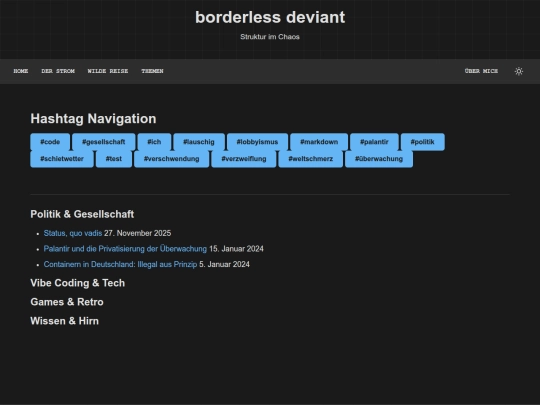Viewport: 540px width, 405px height.
Task: Filter posts by #palantir
Action: [374, 142]
